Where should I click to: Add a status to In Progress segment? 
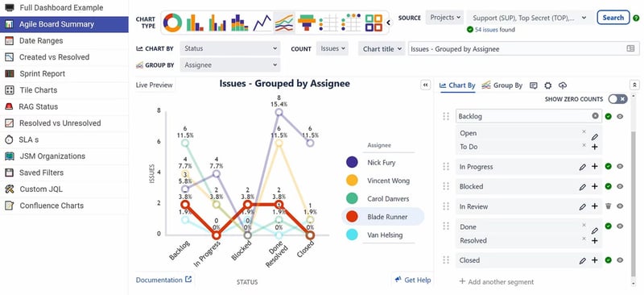(594, 167)
